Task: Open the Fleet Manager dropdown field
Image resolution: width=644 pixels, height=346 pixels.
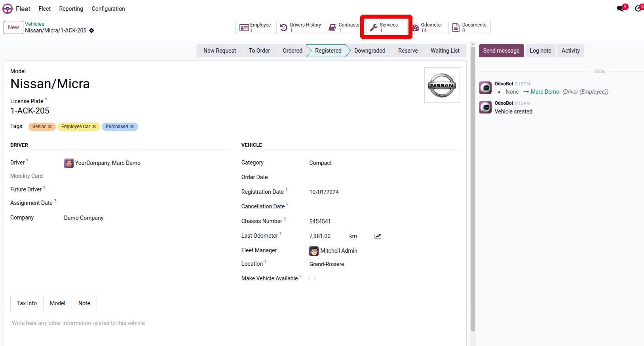Action: click(384, 251)
